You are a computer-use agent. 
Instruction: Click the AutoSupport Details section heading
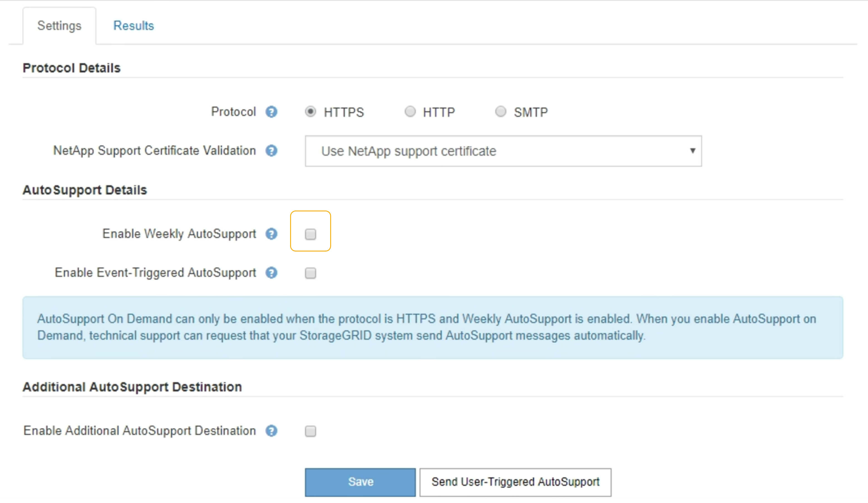point(85,190)
